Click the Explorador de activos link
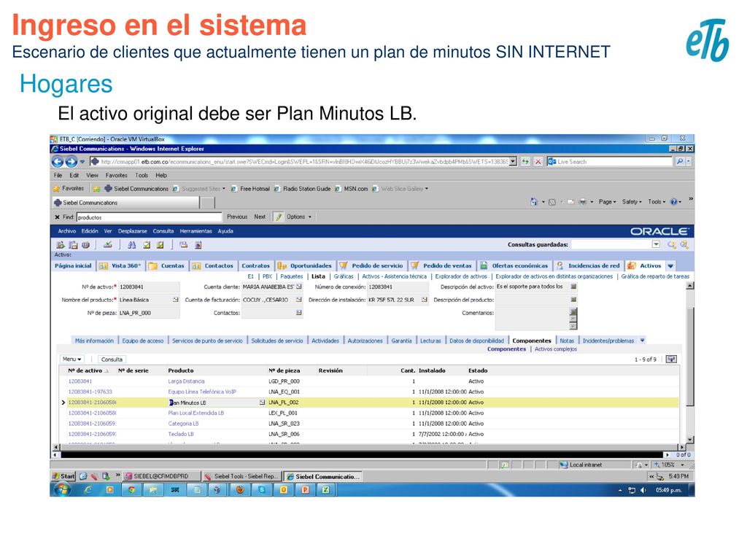This screenshot has width=747, height=560. click(x=461, y=276)
